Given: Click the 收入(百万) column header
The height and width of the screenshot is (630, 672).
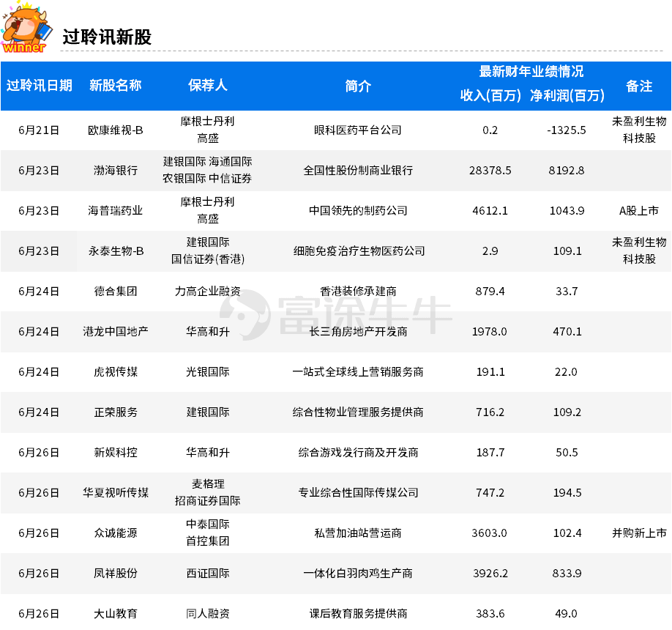Looking at the screenshot, I should (490, 95).
